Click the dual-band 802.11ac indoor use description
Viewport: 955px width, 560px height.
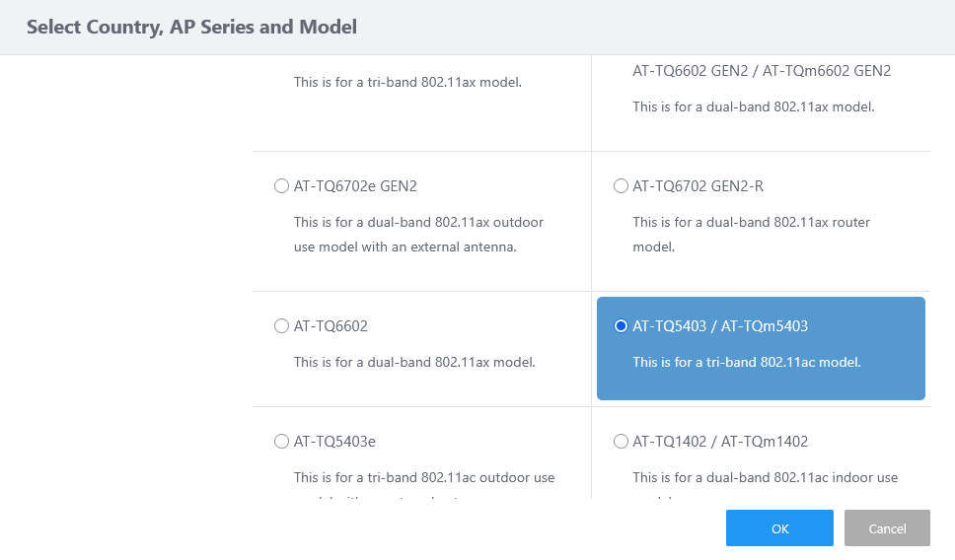(765, 477)
